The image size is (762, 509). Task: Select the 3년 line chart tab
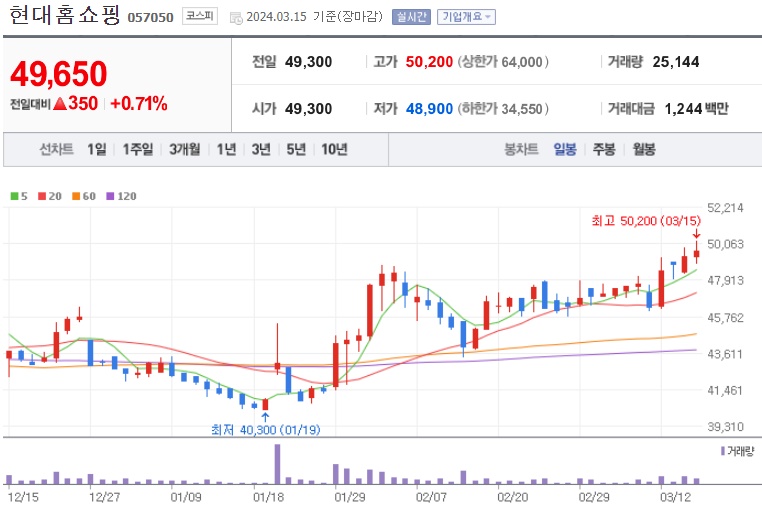261,149
